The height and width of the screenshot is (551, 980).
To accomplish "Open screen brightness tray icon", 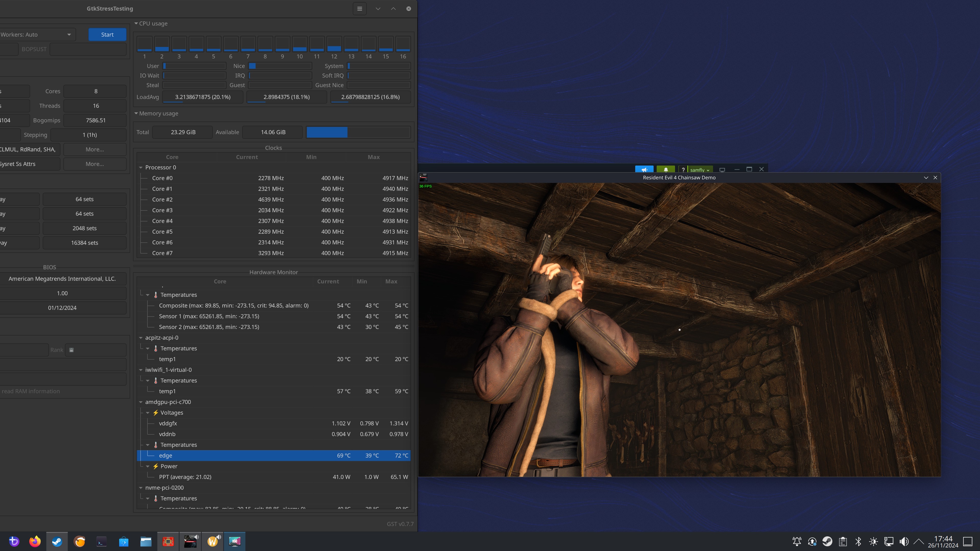I will [874, 541].
